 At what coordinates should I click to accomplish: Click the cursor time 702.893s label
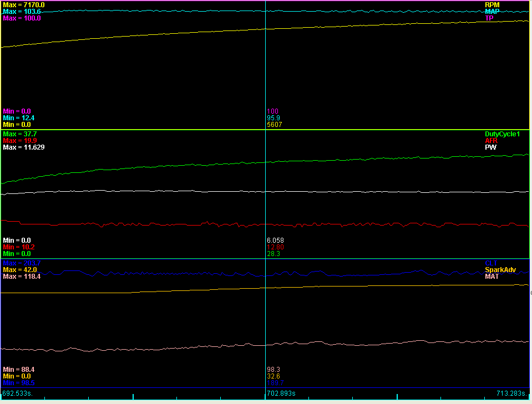click(281, 393)
